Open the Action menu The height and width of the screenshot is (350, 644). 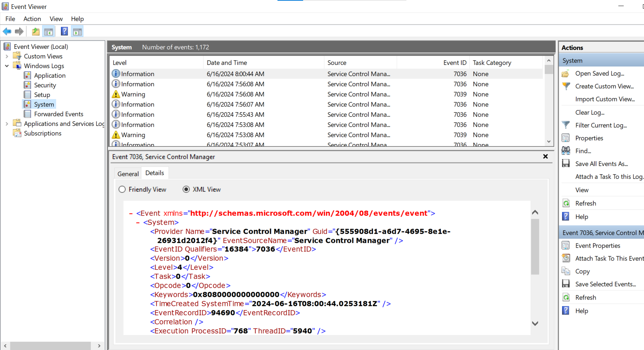pyautogui.click(x=32, y=19)
